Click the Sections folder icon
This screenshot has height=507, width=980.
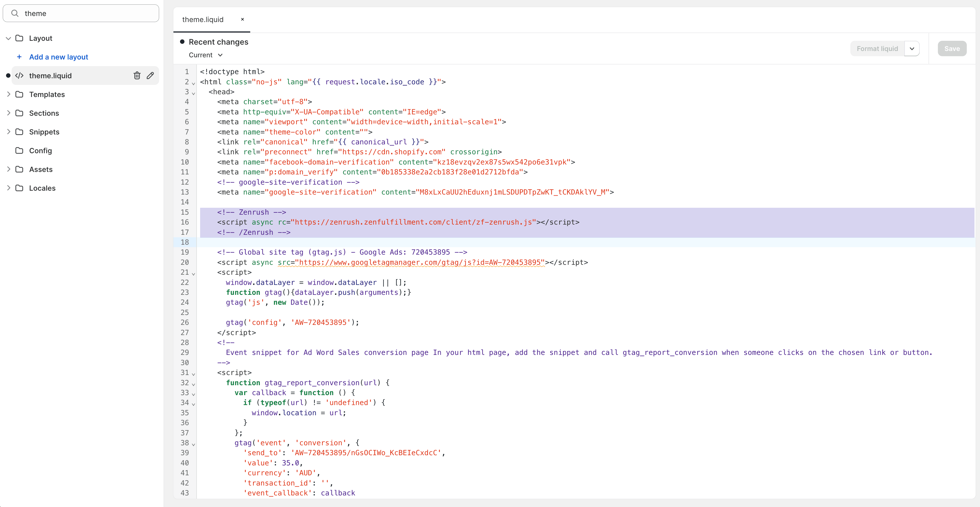coord(19,113)
